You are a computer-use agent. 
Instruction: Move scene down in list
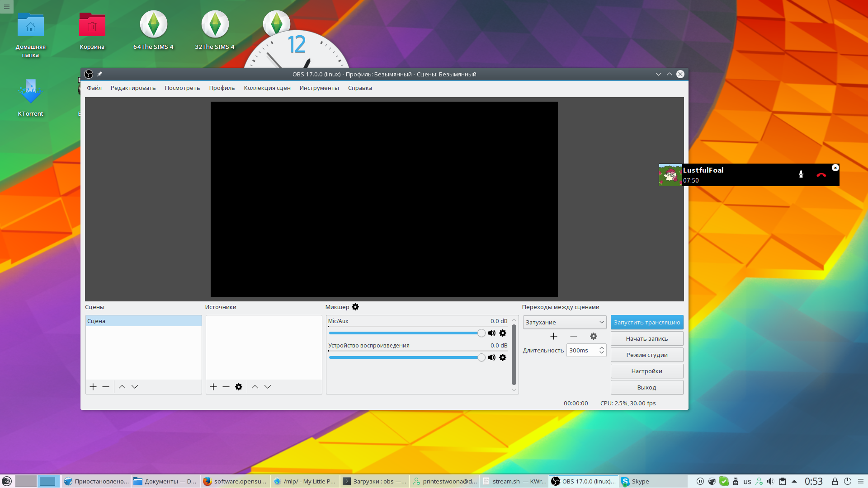click(135, 387)
